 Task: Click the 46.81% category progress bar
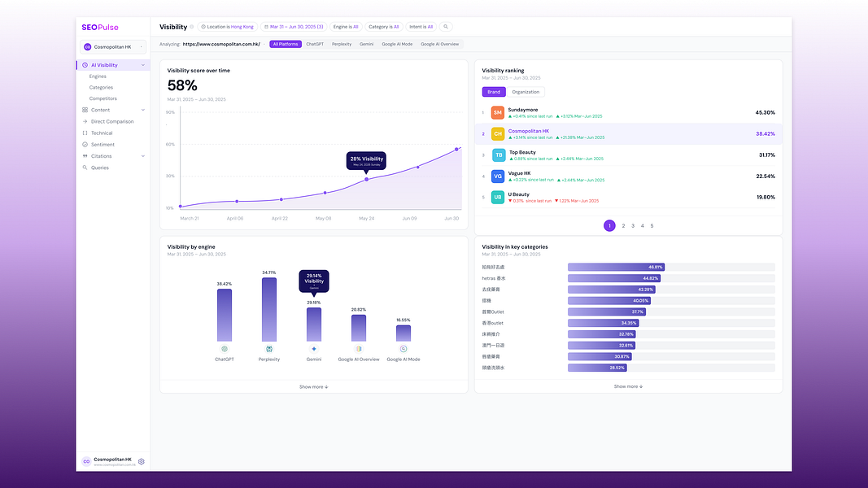[x=616, y=268]
